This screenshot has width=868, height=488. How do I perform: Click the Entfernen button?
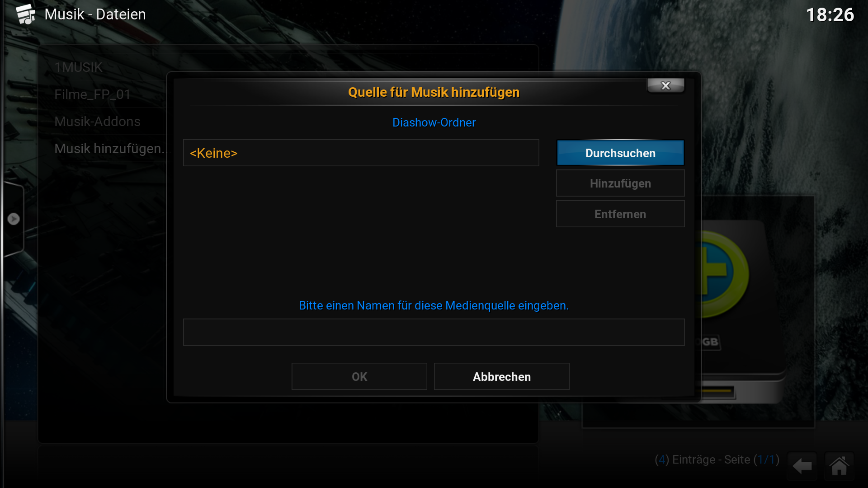coord(620,214)
